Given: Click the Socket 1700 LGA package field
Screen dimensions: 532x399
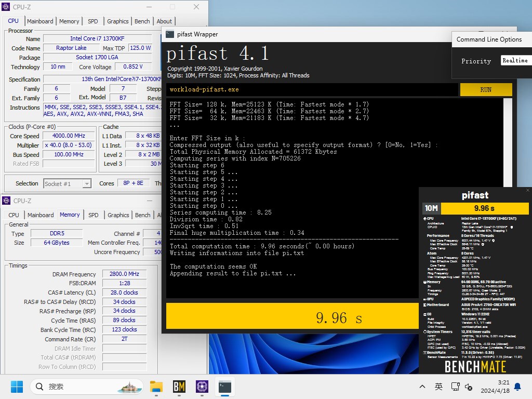Looking at the screenshot, I should [97, 57].
